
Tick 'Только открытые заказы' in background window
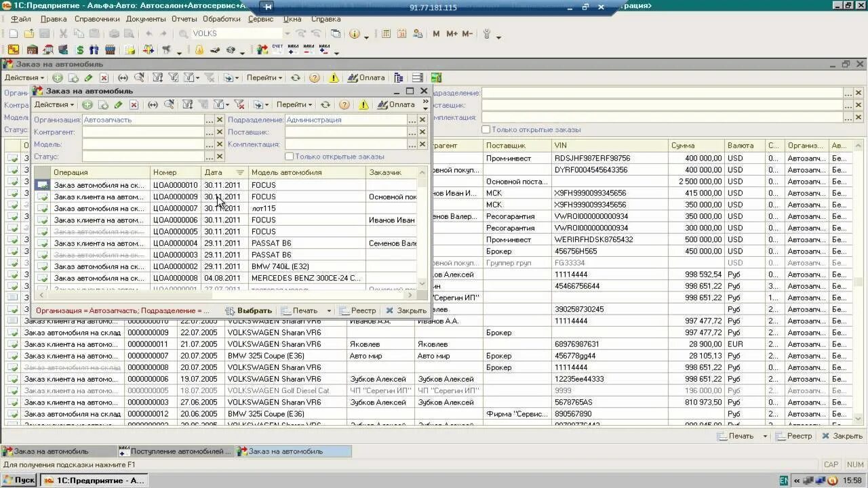coord(486,129)
